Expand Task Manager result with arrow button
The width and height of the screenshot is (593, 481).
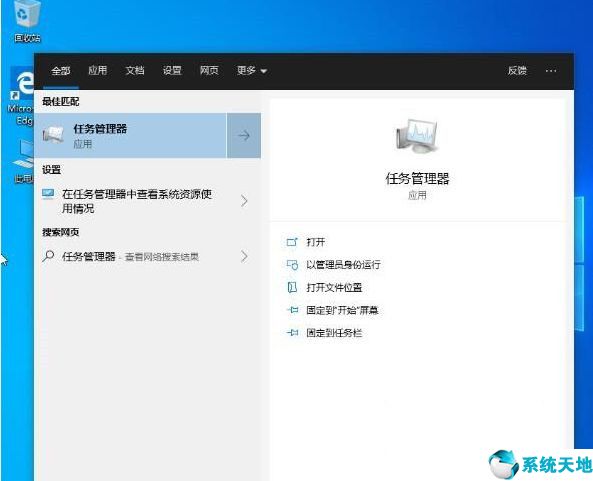[244, 135]
